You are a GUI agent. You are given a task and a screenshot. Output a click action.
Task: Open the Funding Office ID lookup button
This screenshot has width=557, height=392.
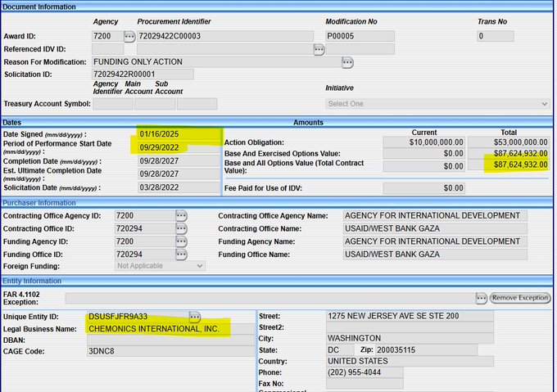click(181, 255)
